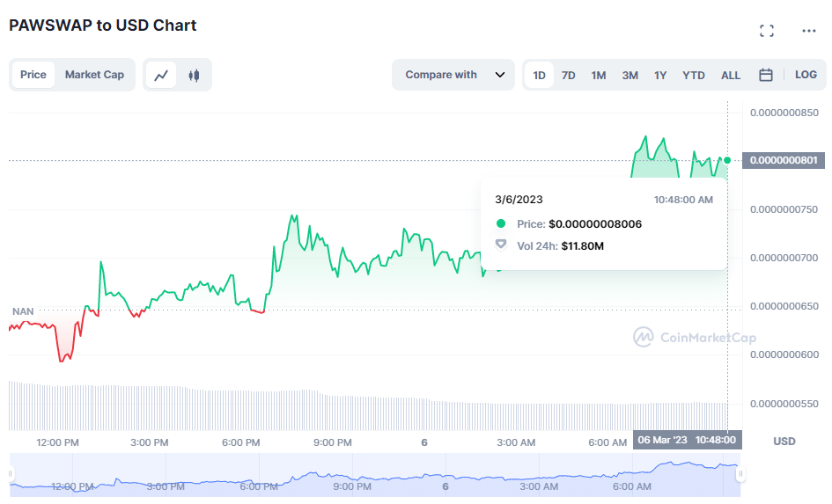Expand the Compare with dropdown
The width and height of the screenshot is (832, 504).
[453, 75]
